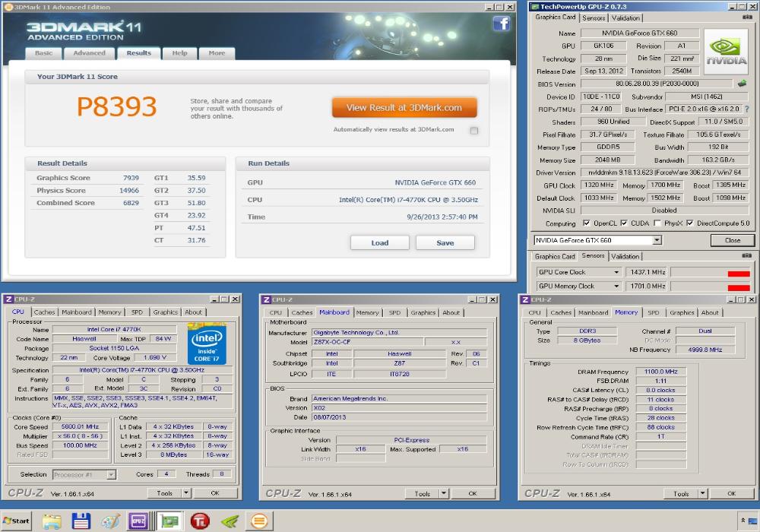The image size is (760, 532).
Task: Click the camera icon in the lower GPU-Z Sensors window
Action: coord(747,255)
